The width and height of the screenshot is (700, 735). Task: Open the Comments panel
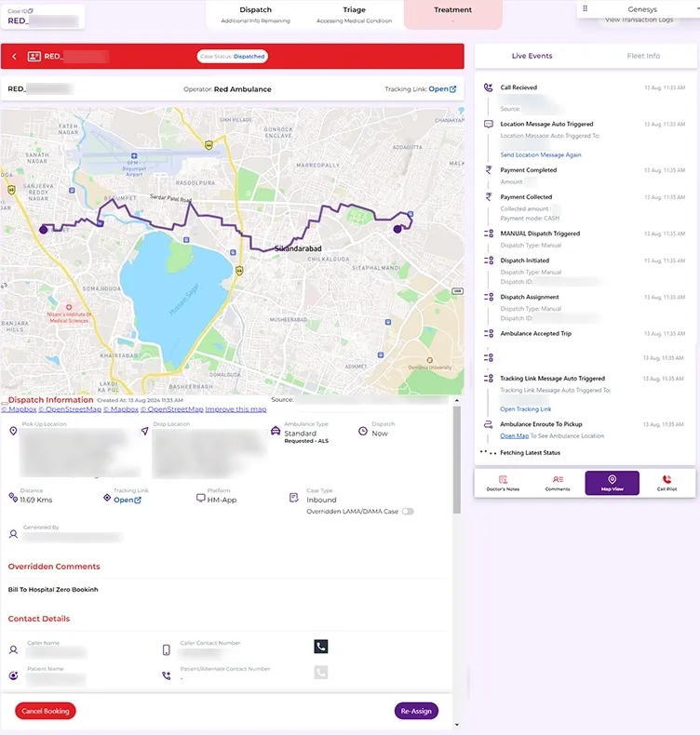[558, 483]
